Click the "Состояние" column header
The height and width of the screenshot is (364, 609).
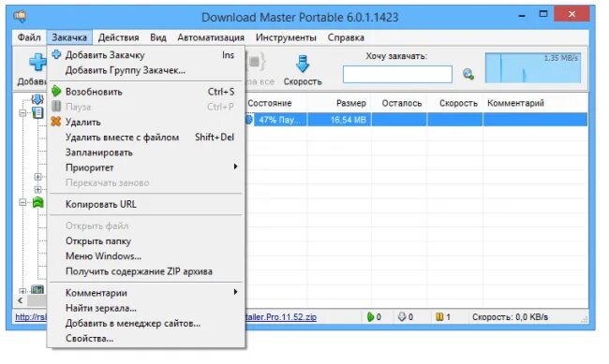pyautogui.click(x=270, y=103)
